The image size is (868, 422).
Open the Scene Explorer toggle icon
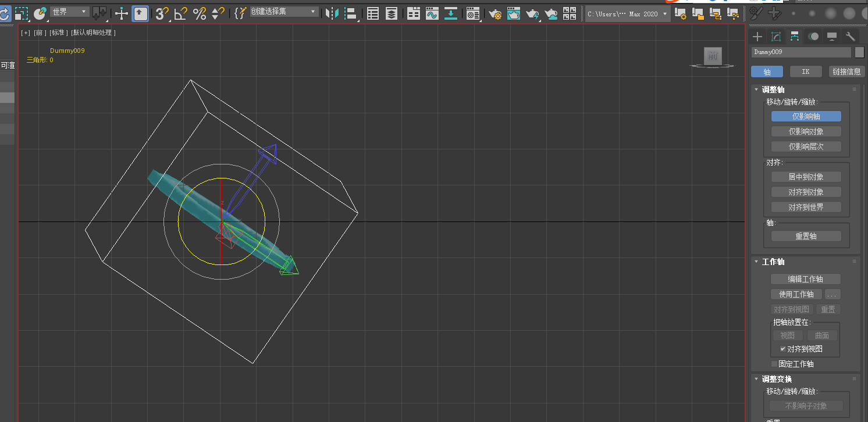pos(373,14)
